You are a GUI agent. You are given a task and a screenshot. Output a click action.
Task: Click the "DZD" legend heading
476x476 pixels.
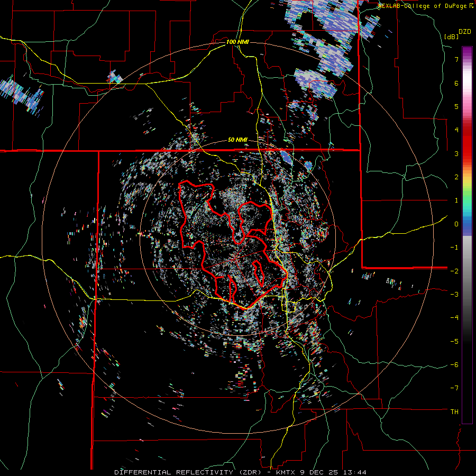pos(465,32)
